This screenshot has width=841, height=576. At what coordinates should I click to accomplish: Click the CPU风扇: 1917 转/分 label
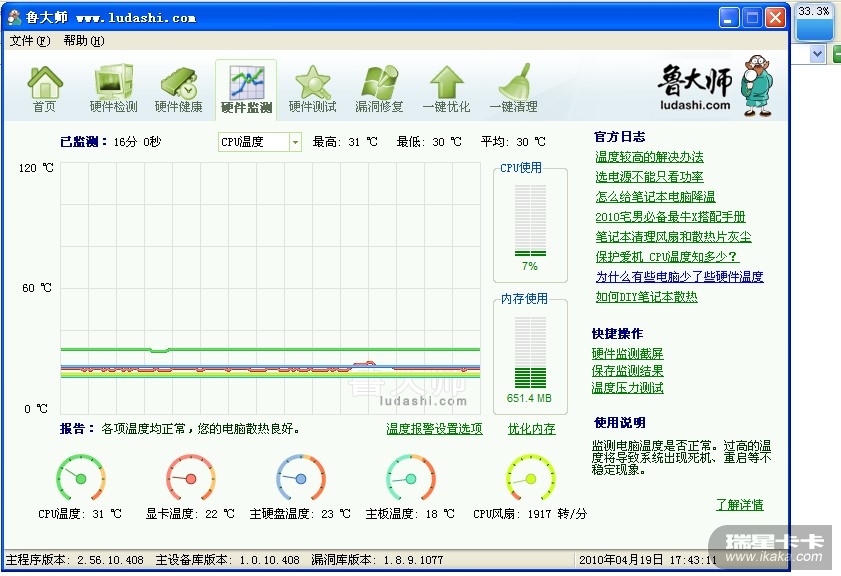(x=530, y=514)
